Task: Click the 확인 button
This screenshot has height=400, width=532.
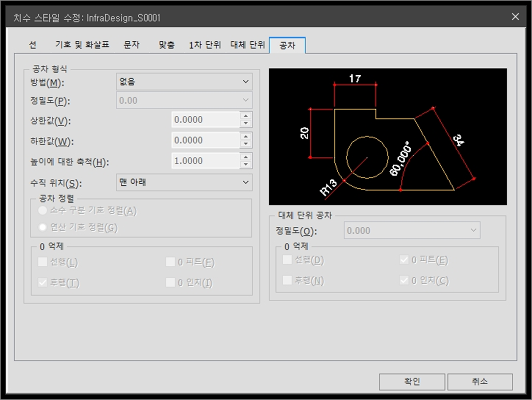Action: click(412, 382)
